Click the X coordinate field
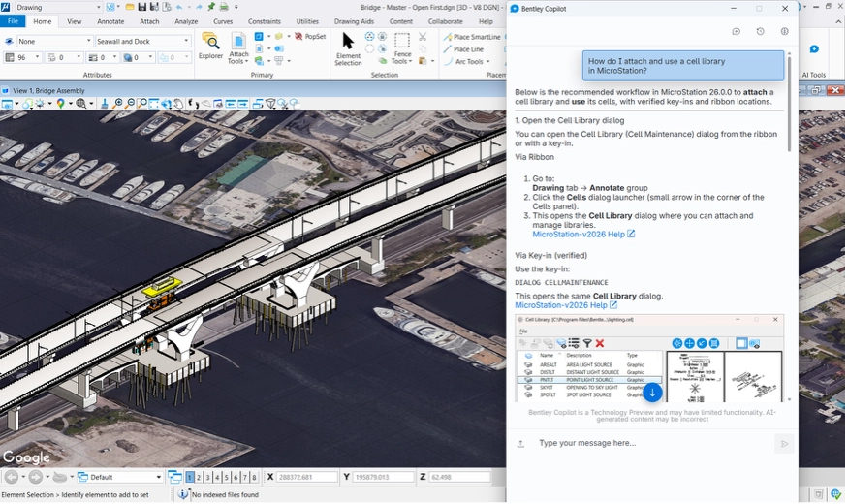 click(x=306, y=477)
